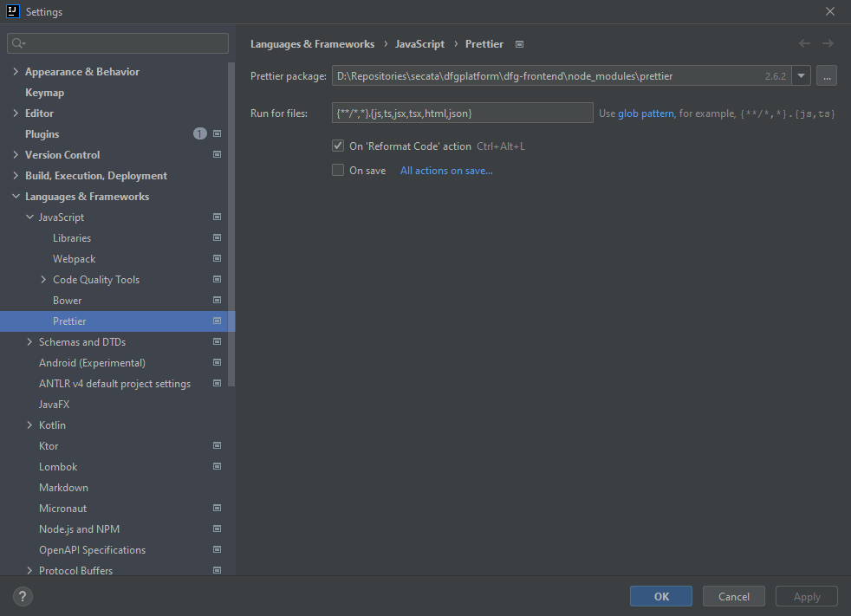Viewport: 851px width, 616px height.
Task: Click project-level icon beside Lombok
Action: point(218,467)
